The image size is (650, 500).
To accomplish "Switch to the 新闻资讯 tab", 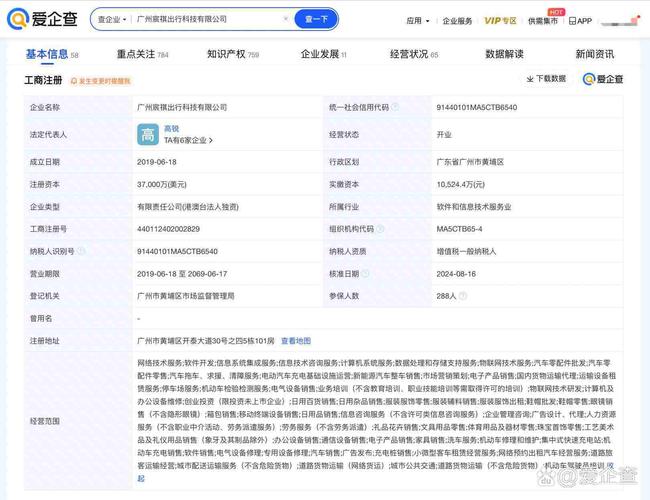I will [594, 54].
